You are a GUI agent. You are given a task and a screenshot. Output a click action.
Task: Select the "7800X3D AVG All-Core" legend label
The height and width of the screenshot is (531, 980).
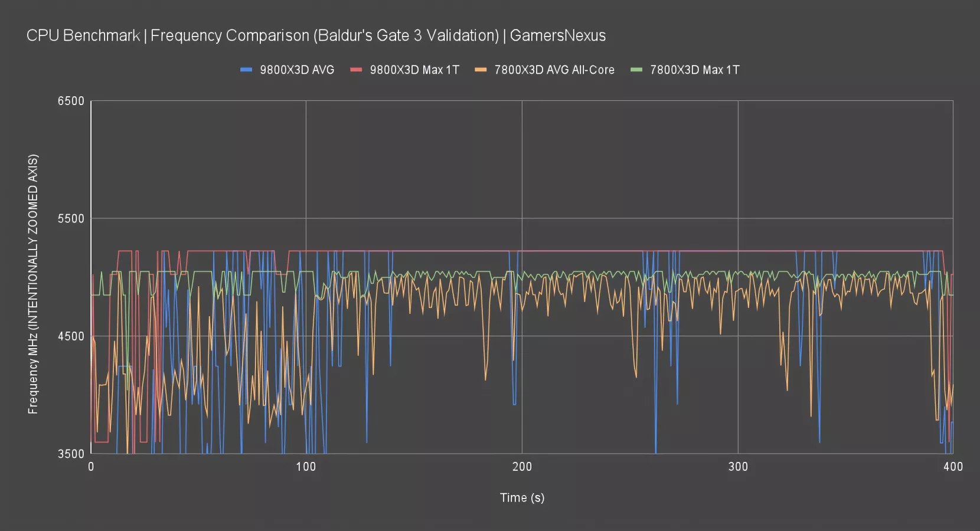554,70
